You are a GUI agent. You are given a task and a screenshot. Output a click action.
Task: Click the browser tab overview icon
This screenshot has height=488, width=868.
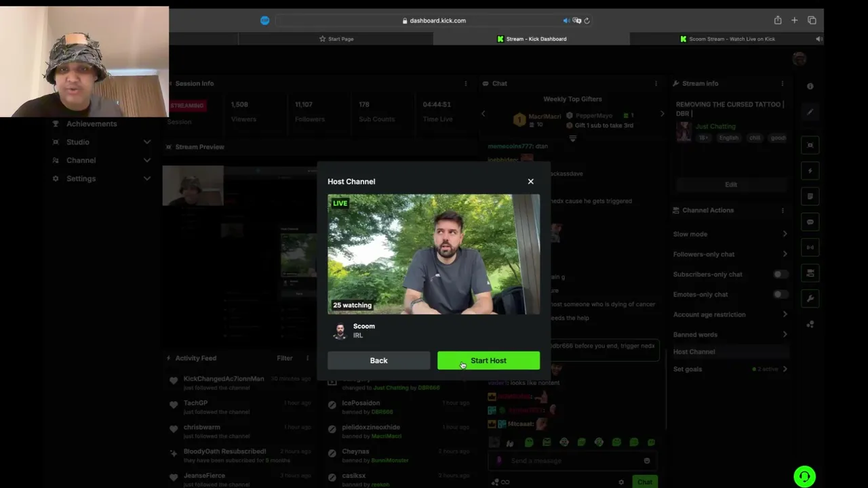pyautogui.click(x=812, y=20)
